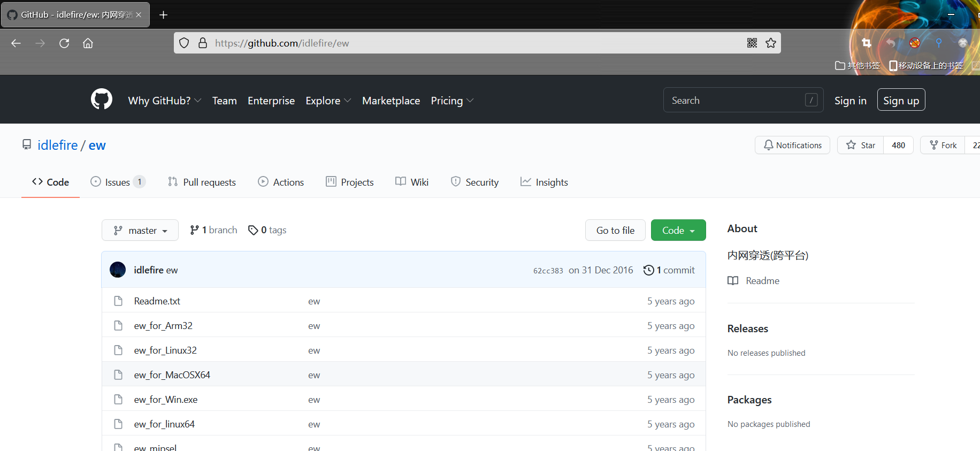Open the master branch selector
Viewport: 980px width, 451px height.
coord(140,230)
